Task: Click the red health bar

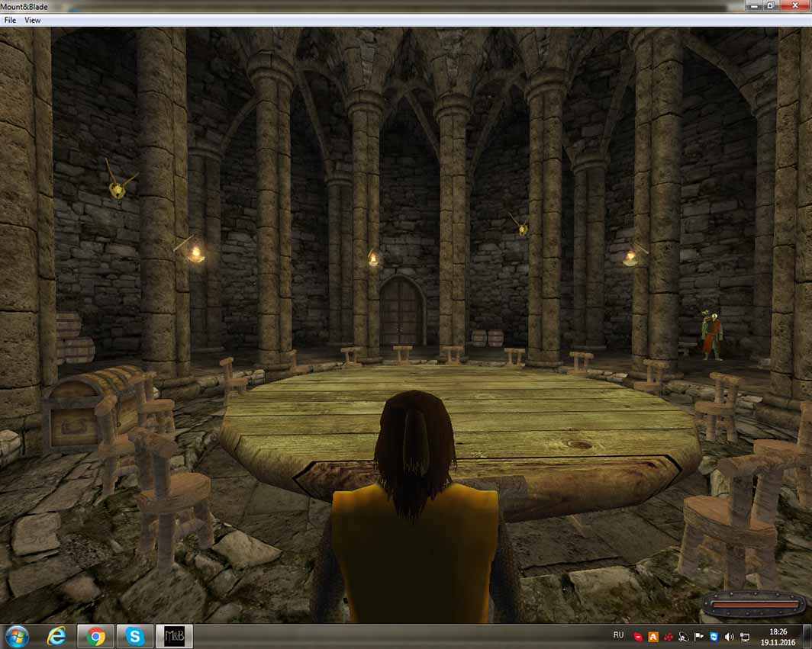Action: pos(752,605)
